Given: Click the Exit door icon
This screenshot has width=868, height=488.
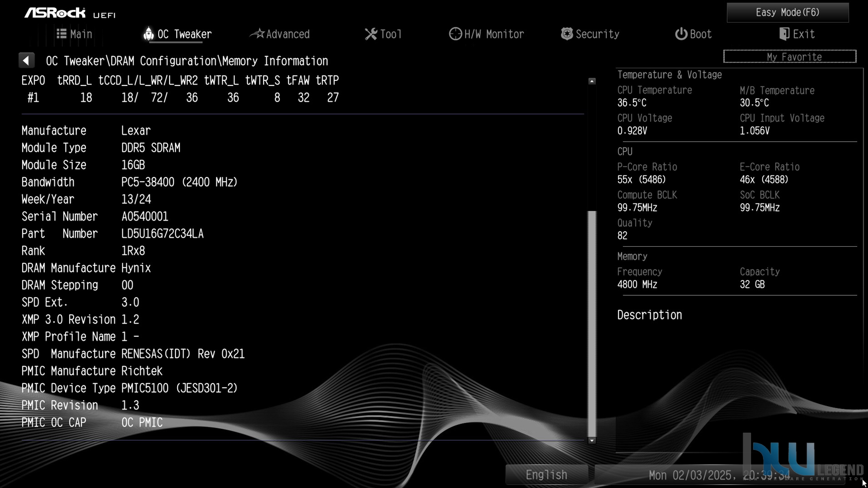Looking at the screenshot, I should click(784, 34).
